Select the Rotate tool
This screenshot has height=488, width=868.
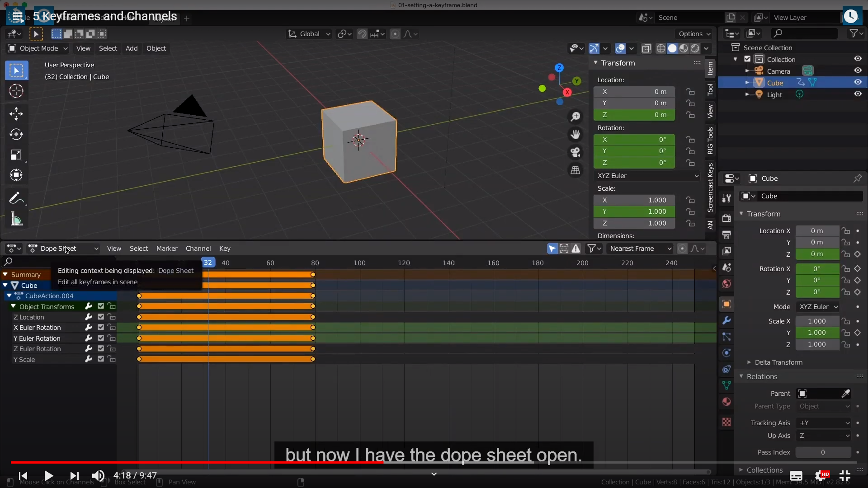[16, 134]
